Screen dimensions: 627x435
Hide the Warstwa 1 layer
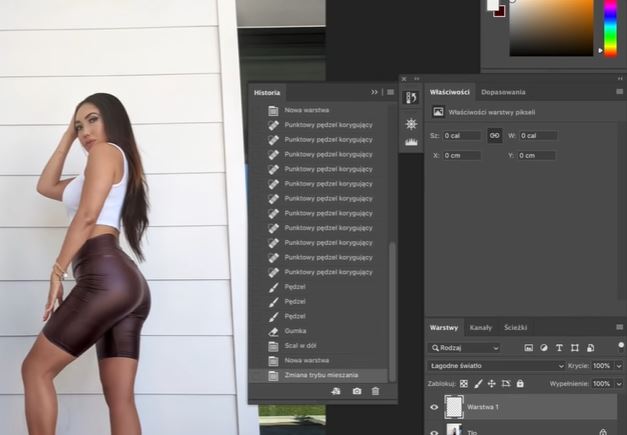pos(434,407)
